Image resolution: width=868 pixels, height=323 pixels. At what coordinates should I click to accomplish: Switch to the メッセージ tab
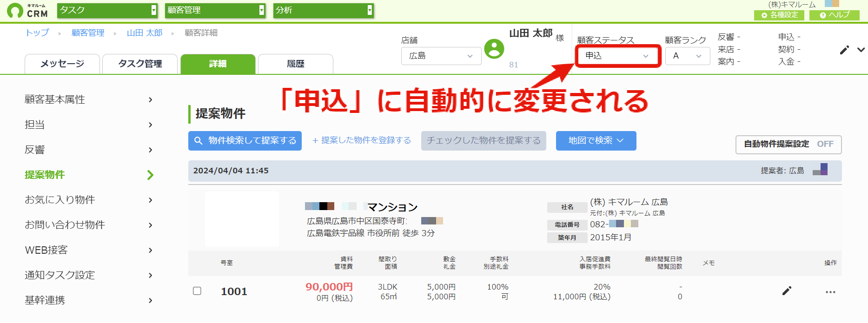(x=62, y=64)
